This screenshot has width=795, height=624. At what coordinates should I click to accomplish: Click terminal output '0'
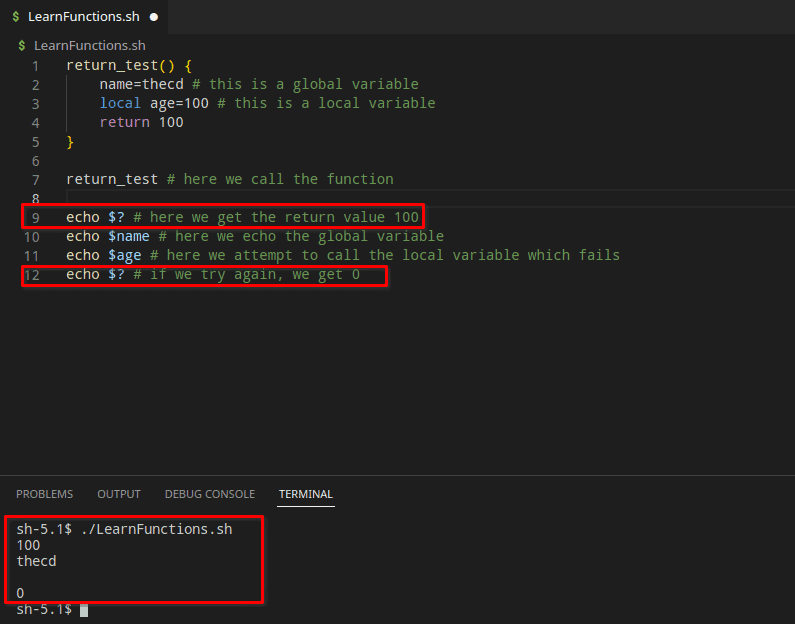tap(20, 593)
